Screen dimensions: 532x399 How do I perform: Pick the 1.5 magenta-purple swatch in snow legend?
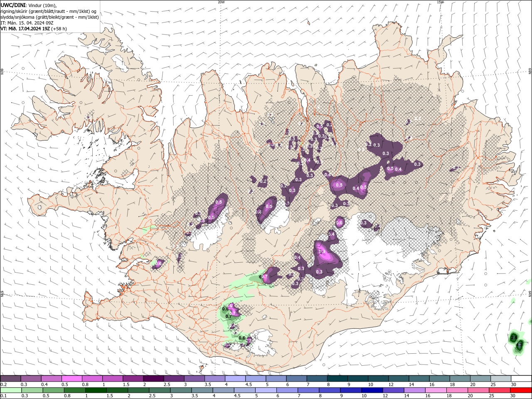pyautogui.click(x=133, y=379)
